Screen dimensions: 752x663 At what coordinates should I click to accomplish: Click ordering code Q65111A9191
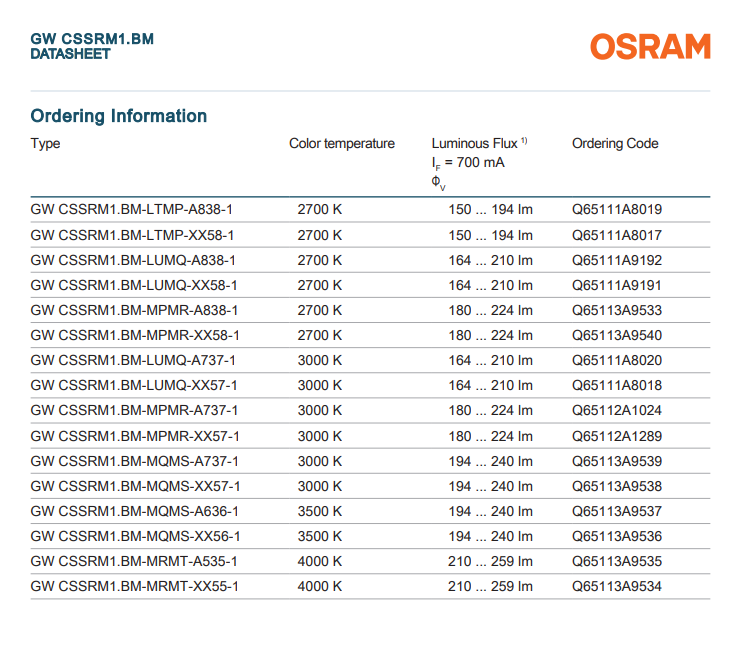616,285
